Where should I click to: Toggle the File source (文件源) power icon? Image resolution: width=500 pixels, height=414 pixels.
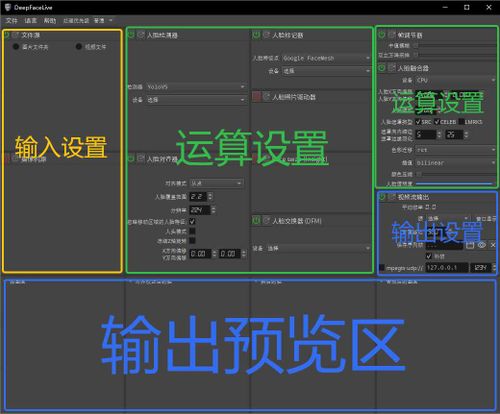(x=6, y=35)
